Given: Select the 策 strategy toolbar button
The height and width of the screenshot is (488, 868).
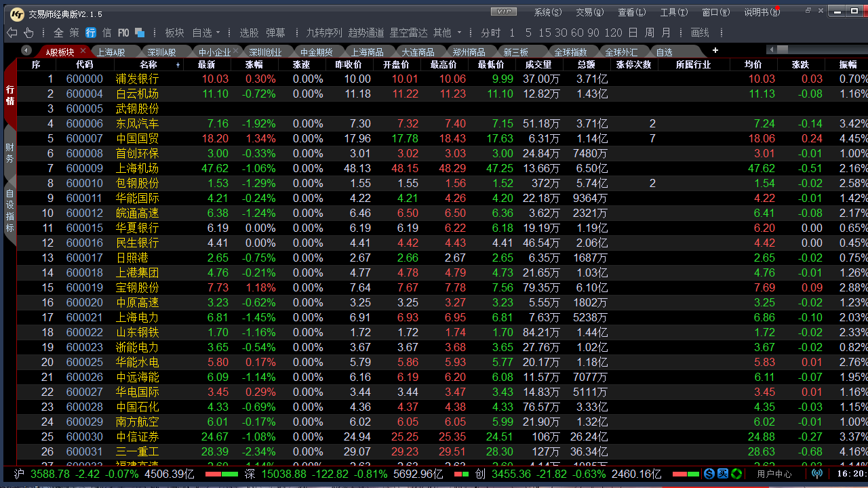Looking at the screenshot, I should tap(74, 33).
